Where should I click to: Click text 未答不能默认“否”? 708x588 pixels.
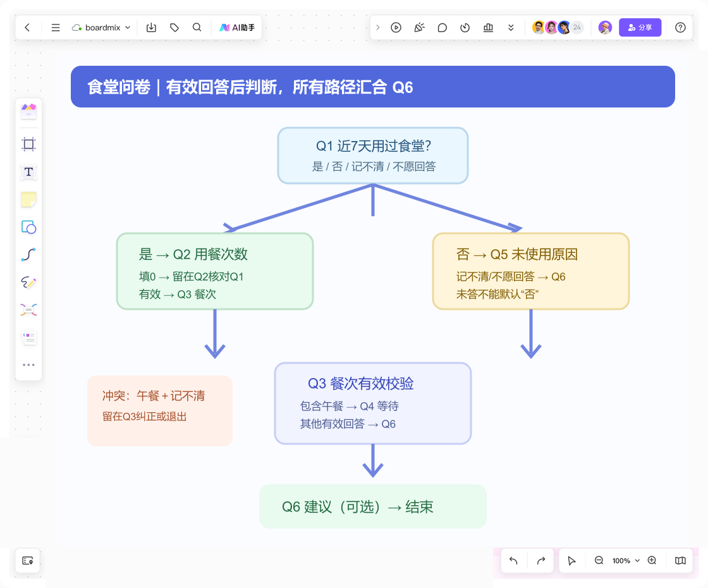[x=497, y=294]
